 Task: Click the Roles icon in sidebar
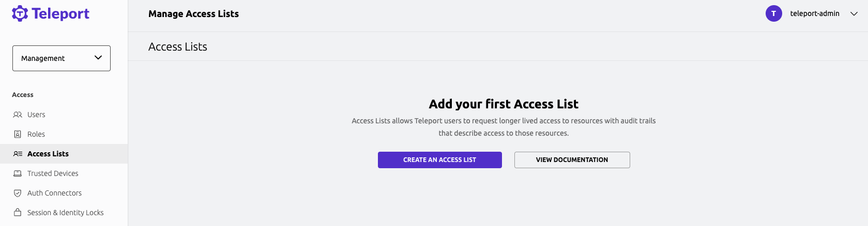(x=18, y=134)
